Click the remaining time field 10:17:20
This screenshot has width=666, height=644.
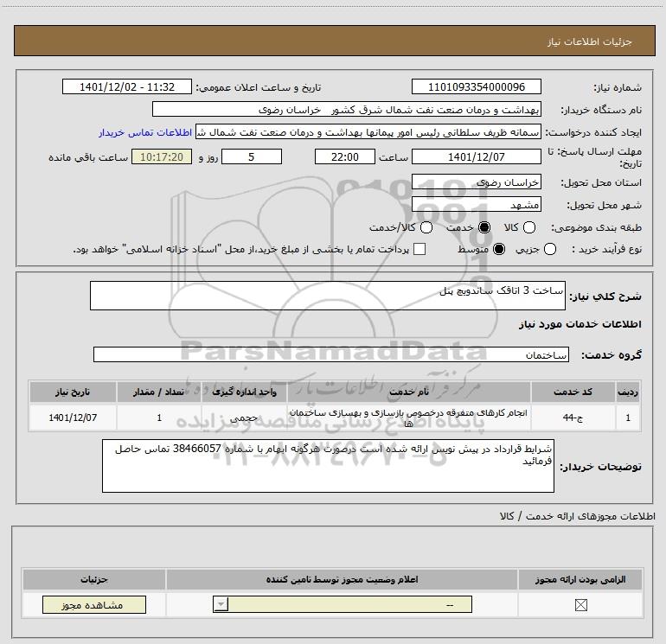162,157
